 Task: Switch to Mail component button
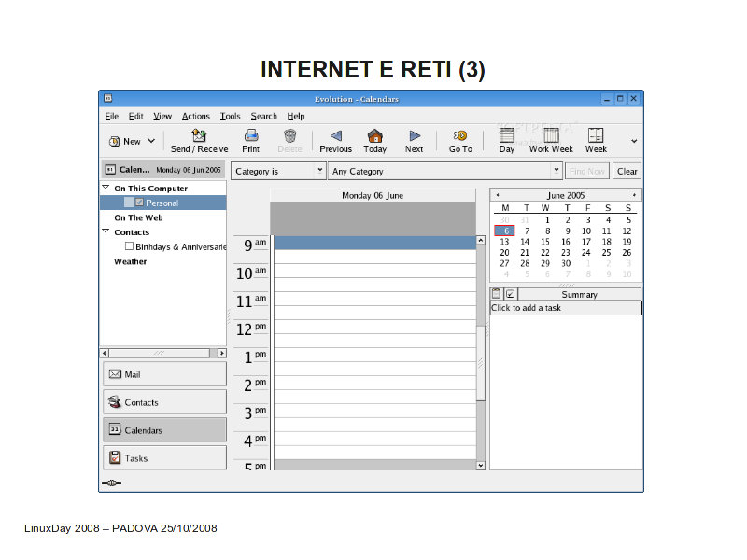pos(164,373)
